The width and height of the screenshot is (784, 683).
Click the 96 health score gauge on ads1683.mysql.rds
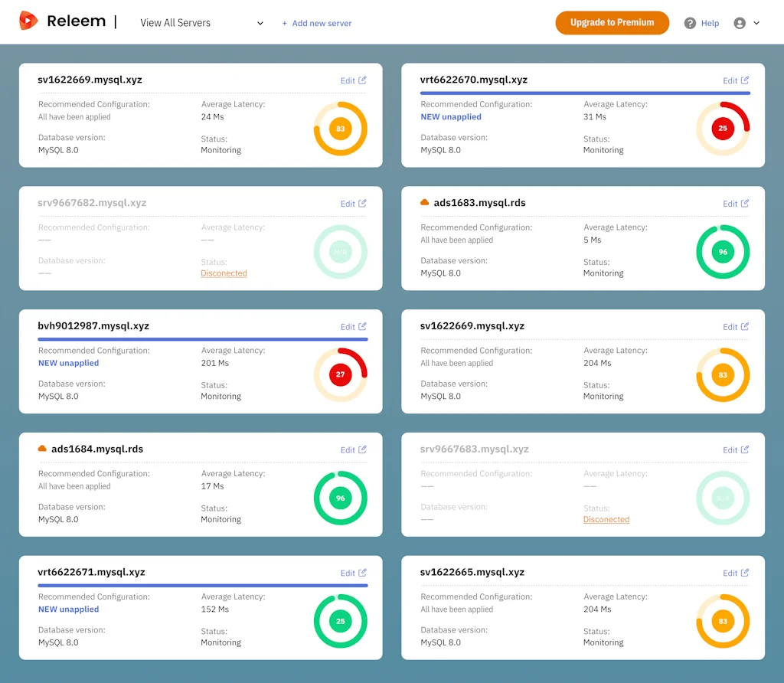point(723,252)
